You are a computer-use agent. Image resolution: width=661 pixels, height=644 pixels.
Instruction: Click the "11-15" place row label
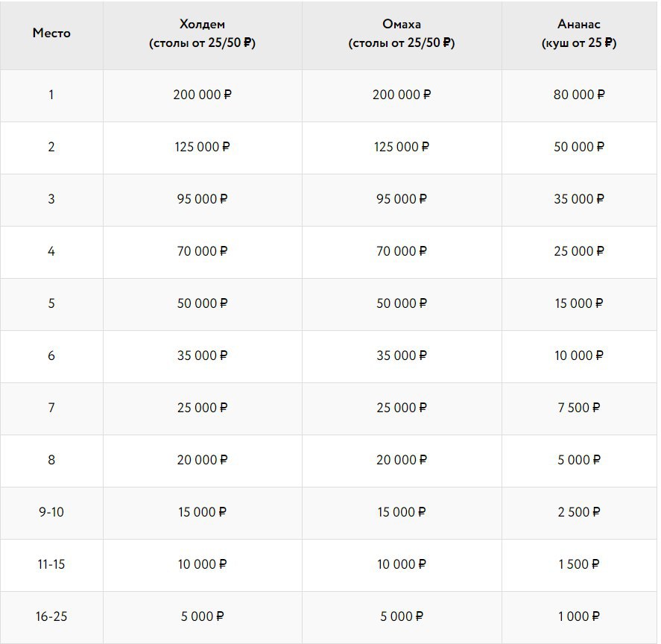pos(51,564)
